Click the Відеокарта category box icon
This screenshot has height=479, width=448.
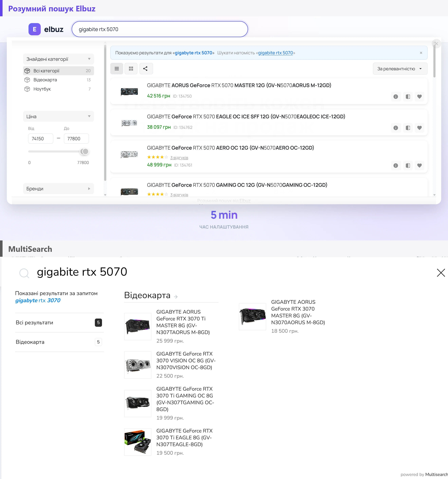tap(27, 80)
